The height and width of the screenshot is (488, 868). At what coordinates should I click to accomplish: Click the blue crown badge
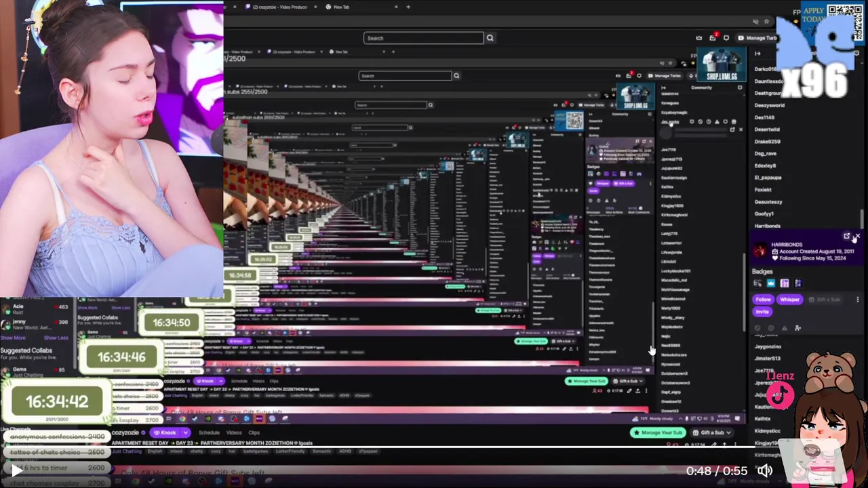click(x=771, y=283)
